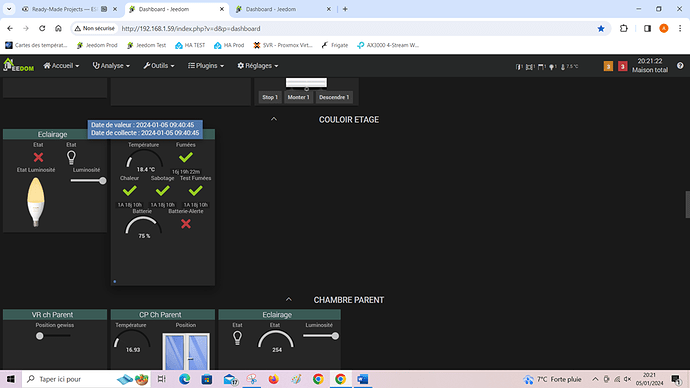Click the Hue candle bulb Etat Luminosité image

[36, 202]
